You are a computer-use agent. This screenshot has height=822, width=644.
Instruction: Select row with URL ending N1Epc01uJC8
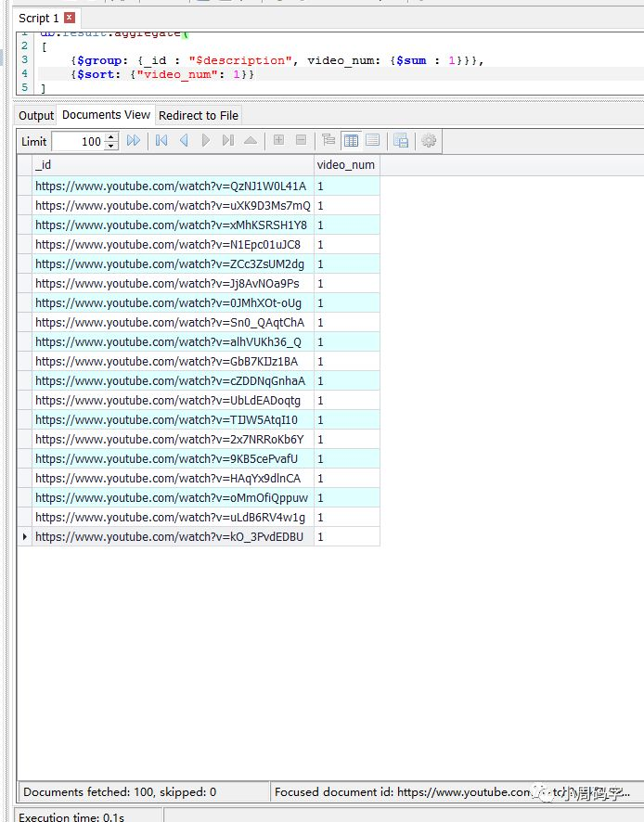[173, 244]
